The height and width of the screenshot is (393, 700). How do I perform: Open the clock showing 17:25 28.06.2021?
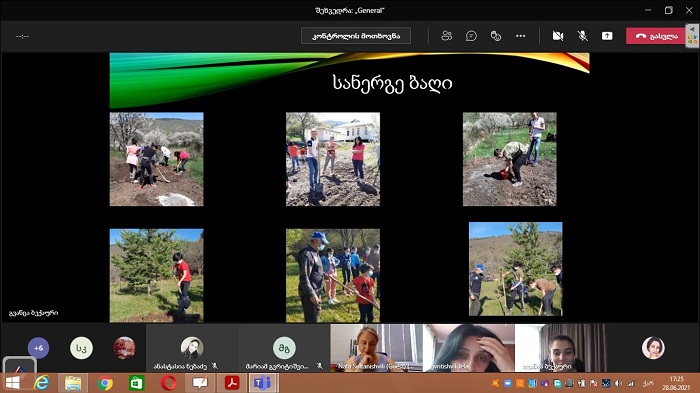(x=676, y=383)
